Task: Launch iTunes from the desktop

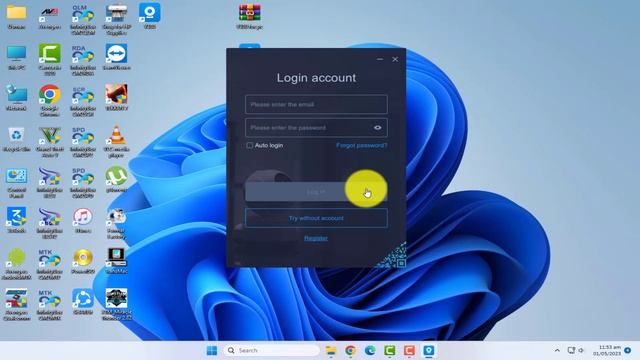Action: [83, 221]
